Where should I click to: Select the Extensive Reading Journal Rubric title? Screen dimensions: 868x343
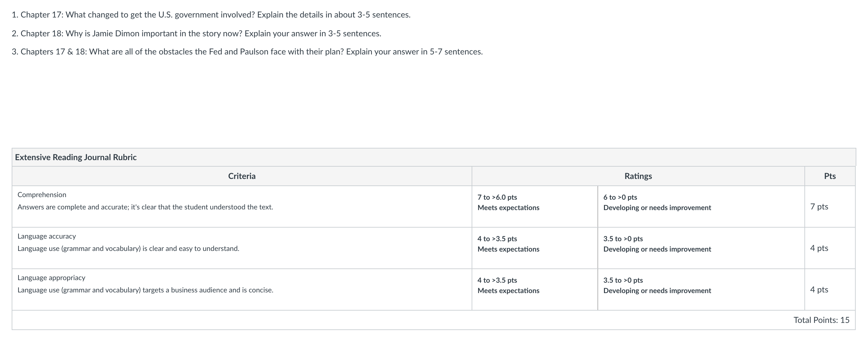pyautogui.click(x=76, y=157)
